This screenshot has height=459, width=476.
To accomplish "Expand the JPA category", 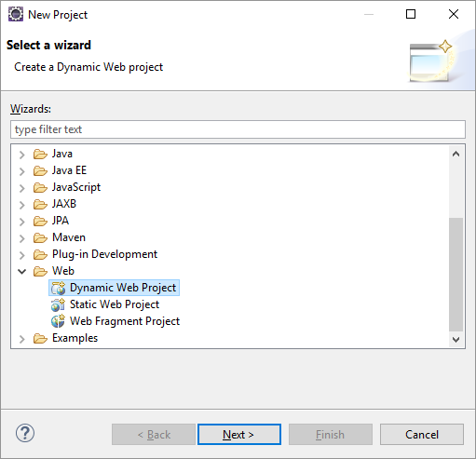I will [x=22, y=222].
